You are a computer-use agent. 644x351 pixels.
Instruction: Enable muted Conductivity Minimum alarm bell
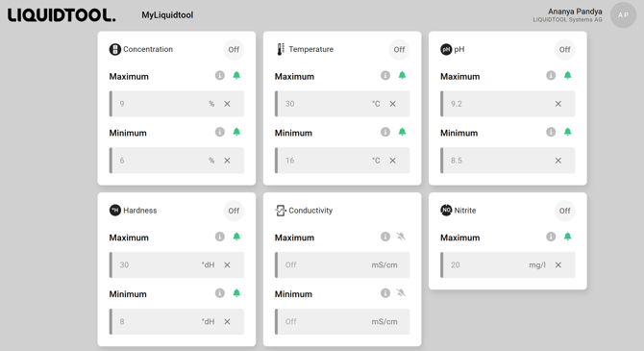click(401, 292)
